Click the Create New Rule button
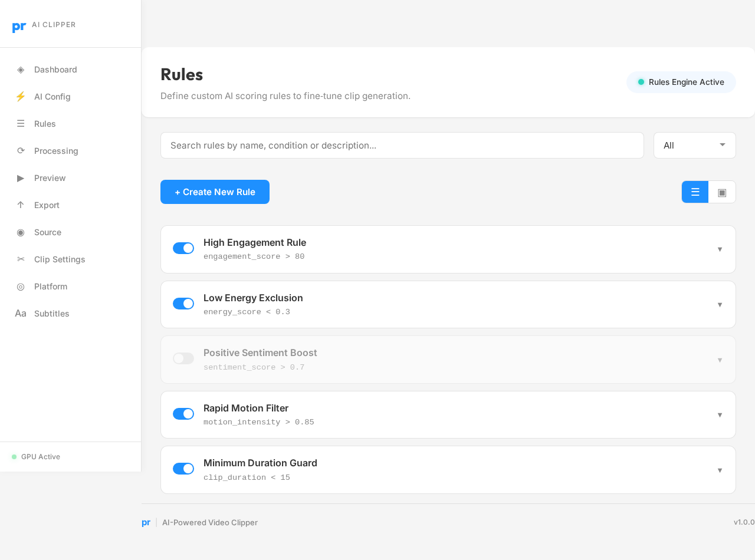Image resolution: width=755 pixels, height=560 pixels. coord(215,192)
